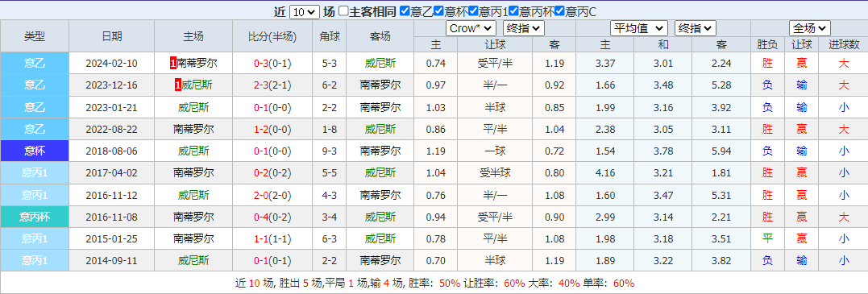Open home team 威尼斯 in 2023-12-16 row
Screen dimensions: 868x294
[x=197, y=85]
